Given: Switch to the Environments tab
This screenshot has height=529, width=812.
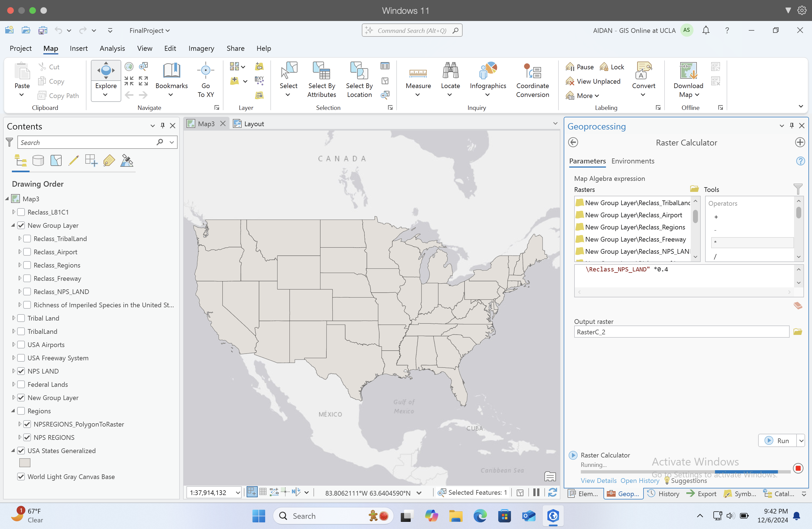Looking at the screenshot, I should pos(632,161).
